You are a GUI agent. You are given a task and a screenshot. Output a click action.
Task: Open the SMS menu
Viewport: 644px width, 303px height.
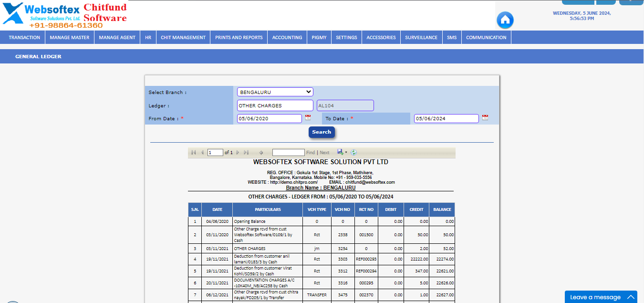pos(452,37)
